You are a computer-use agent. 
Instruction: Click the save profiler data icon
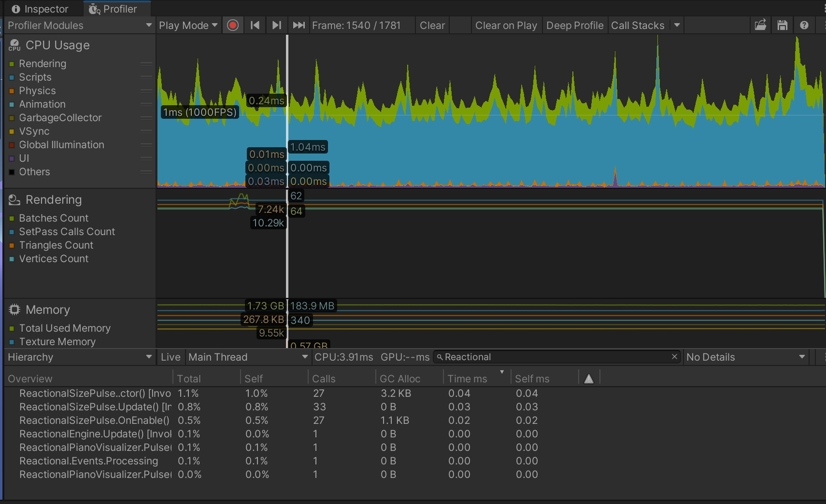click(x=783, y=25)
